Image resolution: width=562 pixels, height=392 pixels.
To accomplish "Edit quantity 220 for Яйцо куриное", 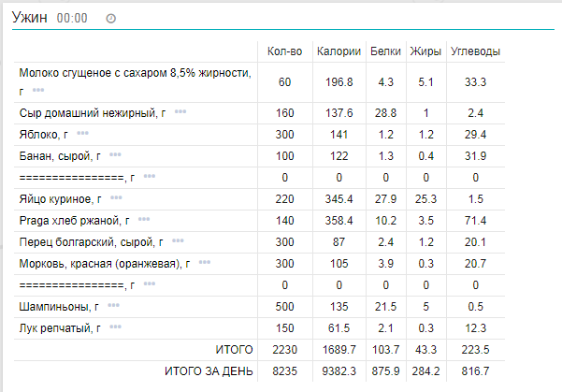I will [284, 198].
